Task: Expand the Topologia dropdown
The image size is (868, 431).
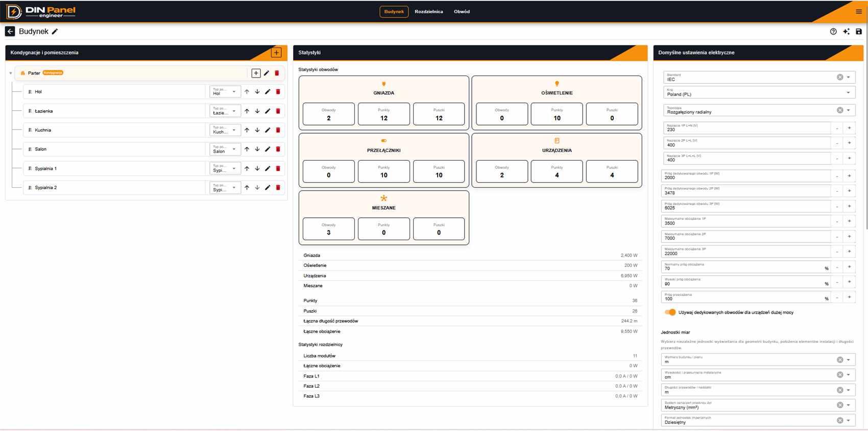Action: [849, 110]
